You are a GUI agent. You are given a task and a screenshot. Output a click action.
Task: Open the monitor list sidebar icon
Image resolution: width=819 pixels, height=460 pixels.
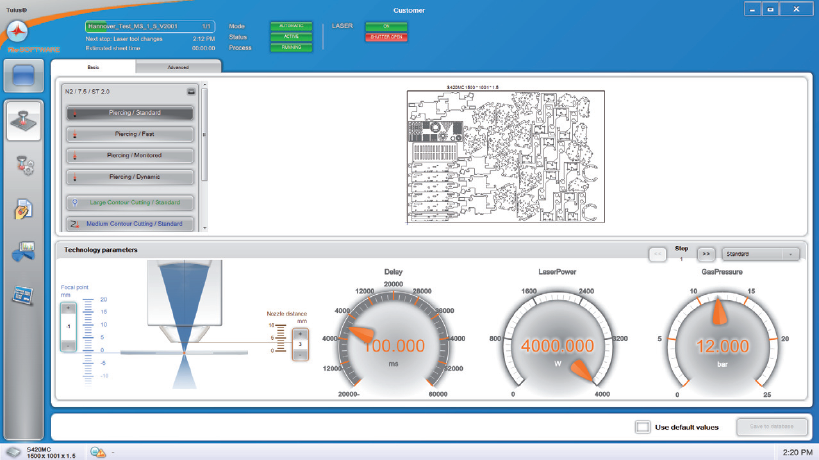tap(23, 295)
